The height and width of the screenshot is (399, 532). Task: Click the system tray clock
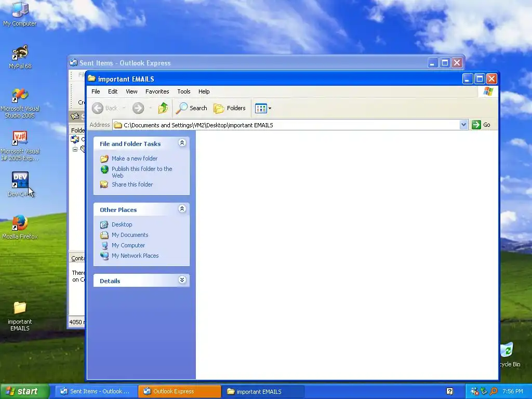(x=512, y=392)
